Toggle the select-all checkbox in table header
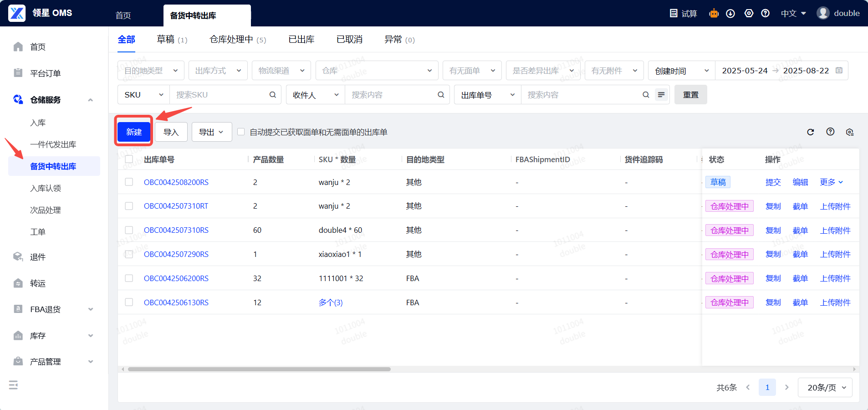This screenshot has width=868, height=410. tap(129, 159)
